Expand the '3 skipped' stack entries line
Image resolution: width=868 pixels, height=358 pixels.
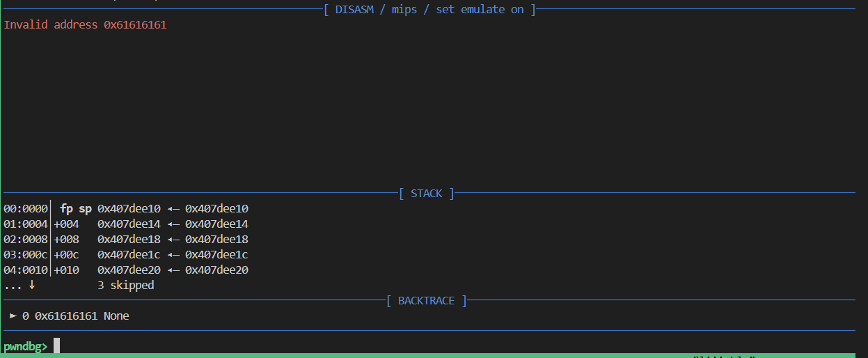[125, 286]
